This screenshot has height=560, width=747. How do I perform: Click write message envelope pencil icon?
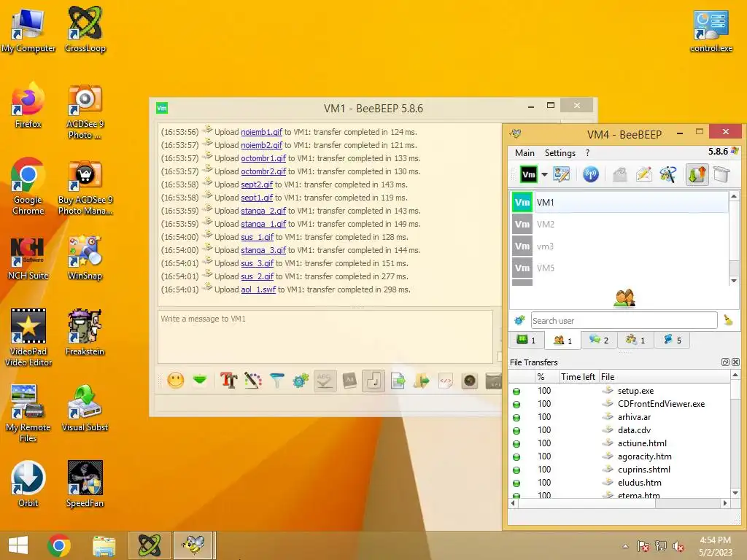[643, 174]
